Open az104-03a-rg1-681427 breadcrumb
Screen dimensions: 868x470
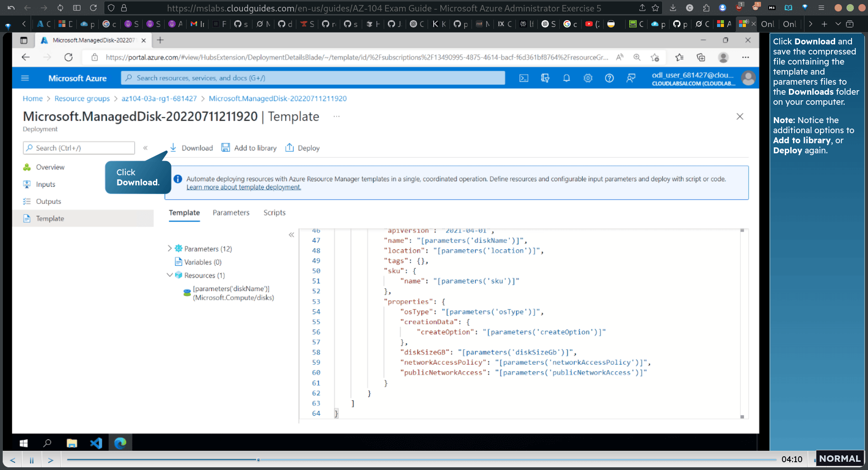159,98
